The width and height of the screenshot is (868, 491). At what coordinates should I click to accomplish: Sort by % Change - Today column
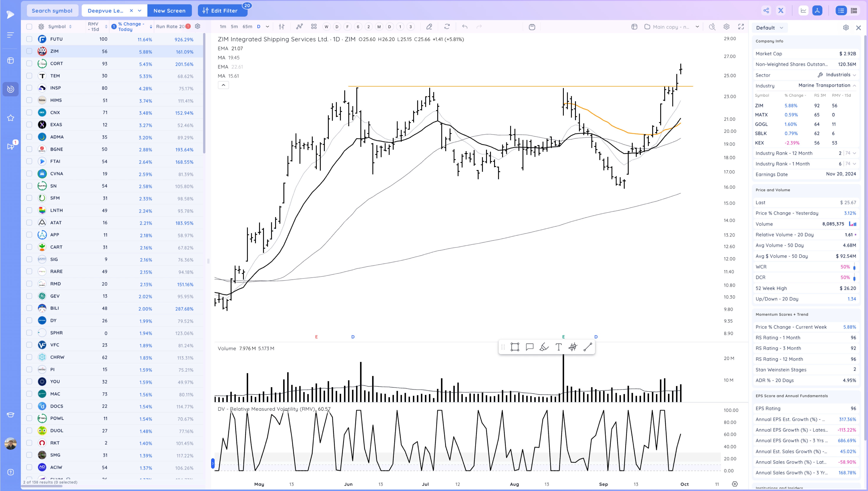(132, 27)
